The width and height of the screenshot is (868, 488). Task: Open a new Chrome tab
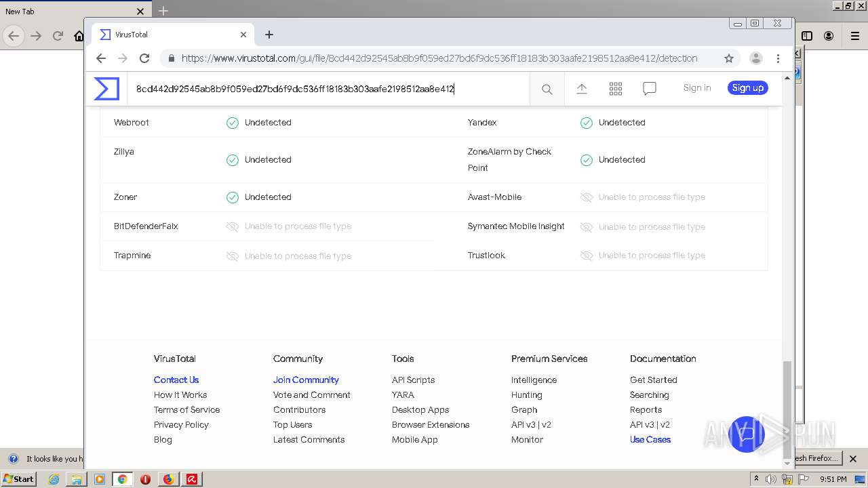pos(269,35)
